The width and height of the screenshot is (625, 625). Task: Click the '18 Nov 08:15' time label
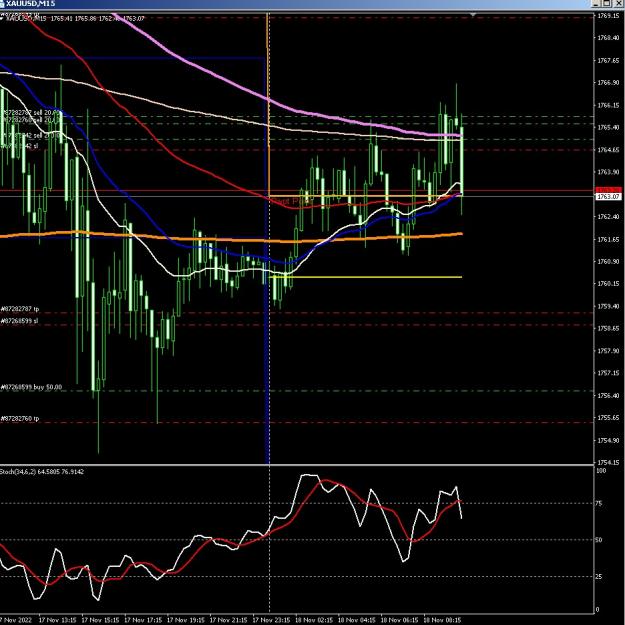point(442,620)
